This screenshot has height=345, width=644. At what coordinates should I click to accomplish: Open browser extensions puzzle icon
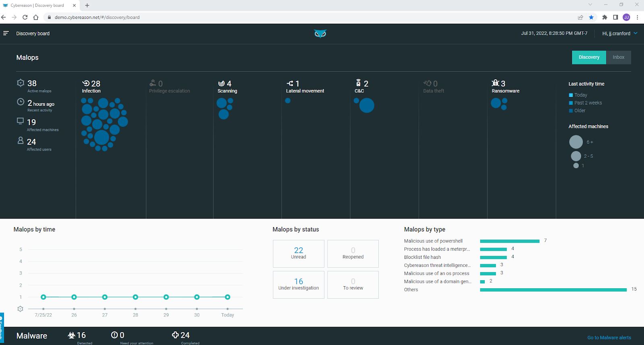pyautogui.click(x=605, y=17)
